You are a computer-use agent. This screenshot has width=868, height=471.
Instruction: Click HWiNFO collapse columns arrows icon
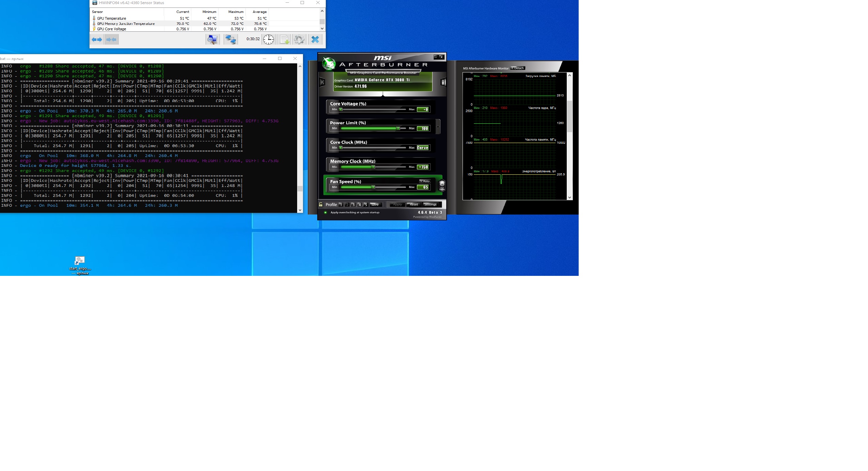pyautogui.click(x=111, y=40)
